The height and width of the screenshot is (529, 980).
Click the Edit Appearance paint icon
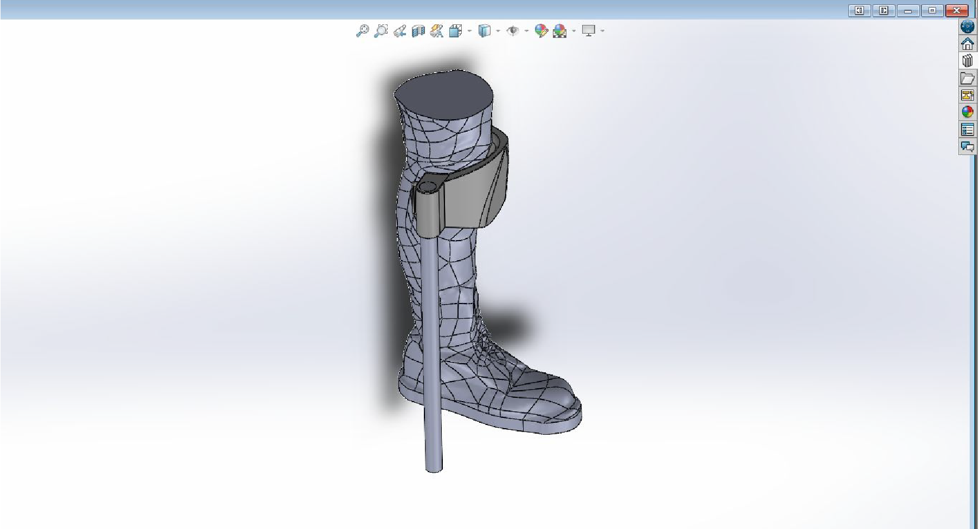(540, 31)
